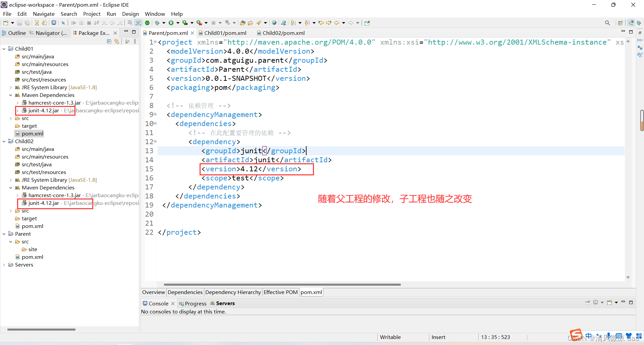Click the Terminate square toolbar icon
This screenshot has width=644, height=345.
click(x=89, y=23)
